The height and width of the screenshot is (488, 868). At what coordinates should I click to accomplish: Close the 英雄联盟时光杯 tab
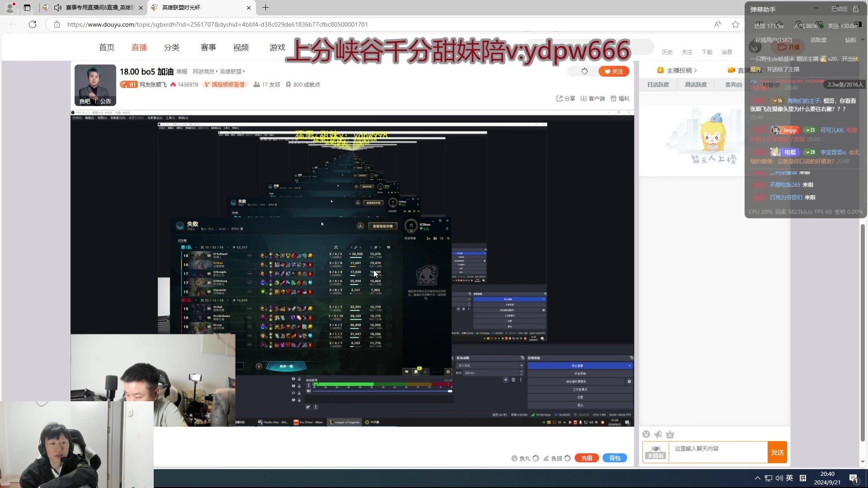click(x=249, y=8)
